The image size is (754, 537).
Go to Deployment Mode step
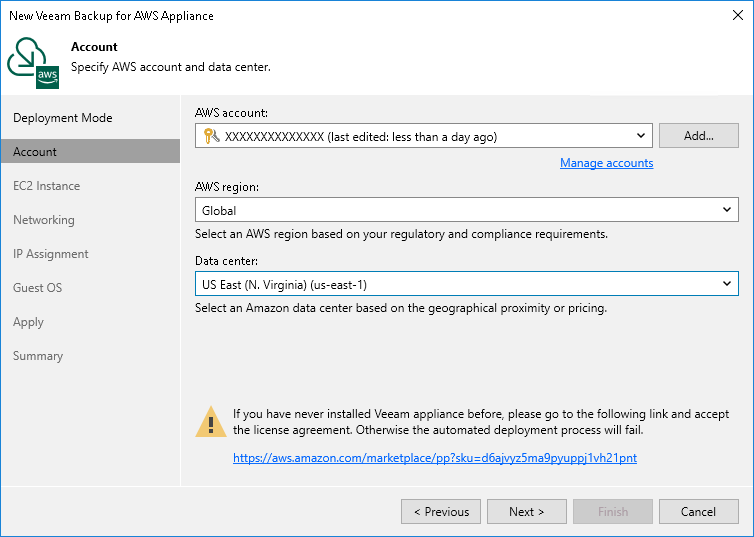pos(63,118)
